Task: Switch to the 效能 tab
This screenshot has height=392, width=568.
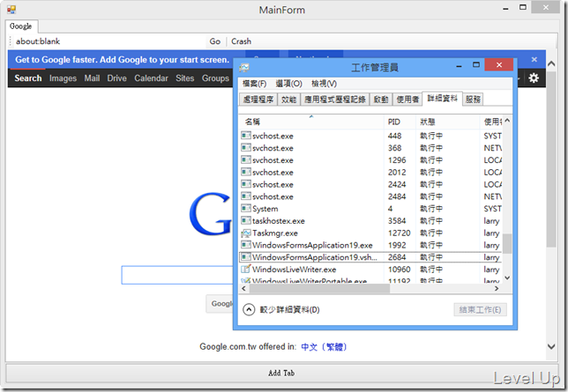Action: [x=288, y=100]
